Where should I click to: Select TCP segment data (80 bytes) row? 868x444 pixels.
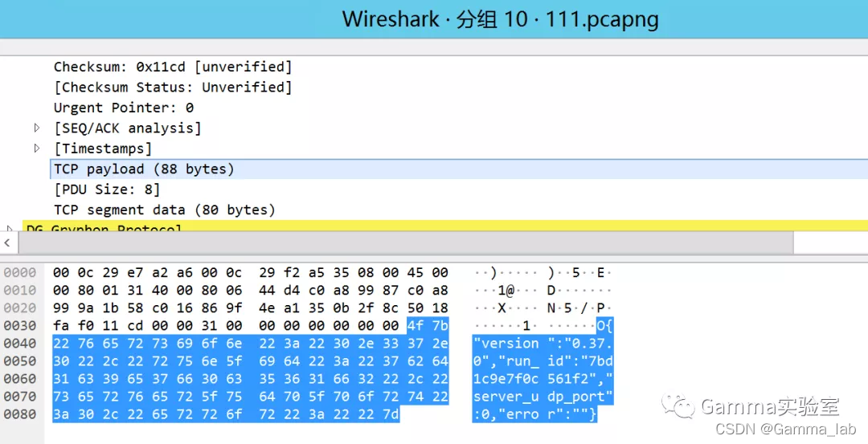pyautogui.click(x=164, y=210)
